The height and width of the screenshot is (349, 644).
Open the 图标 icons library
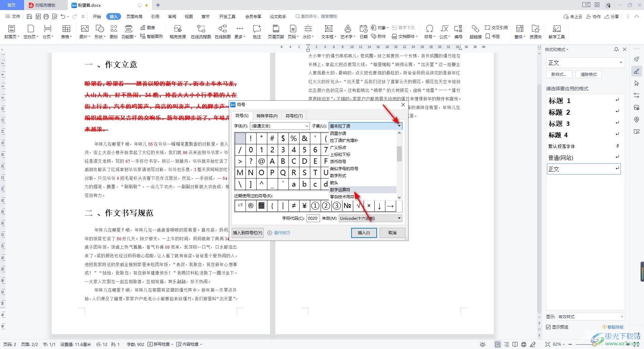pyautogui.click(x=114, y=32)
